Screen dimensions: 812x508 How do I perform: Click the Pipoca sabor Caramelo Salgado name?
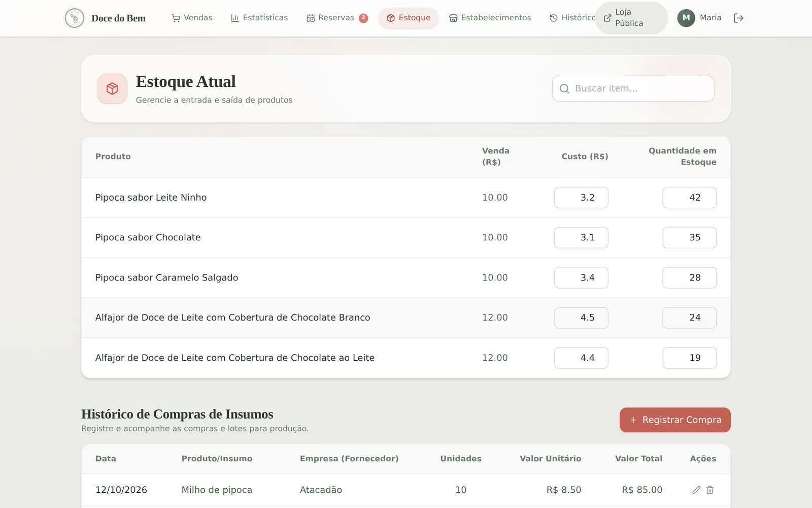(x=166, y=278)
